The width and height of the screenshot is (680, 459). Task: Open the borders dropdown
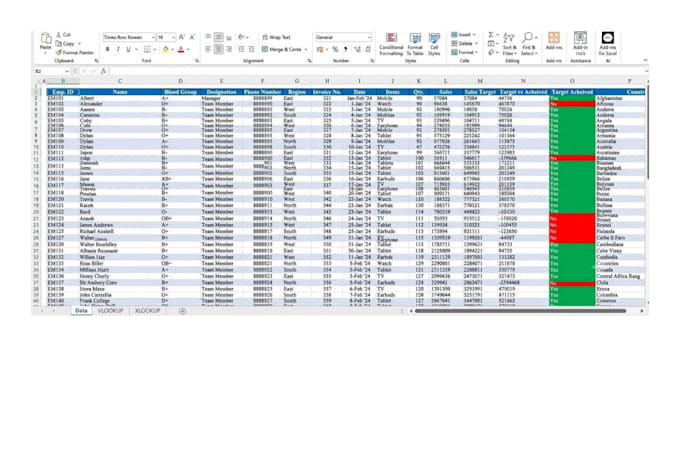pyautogui.click(x=154, y=49)
